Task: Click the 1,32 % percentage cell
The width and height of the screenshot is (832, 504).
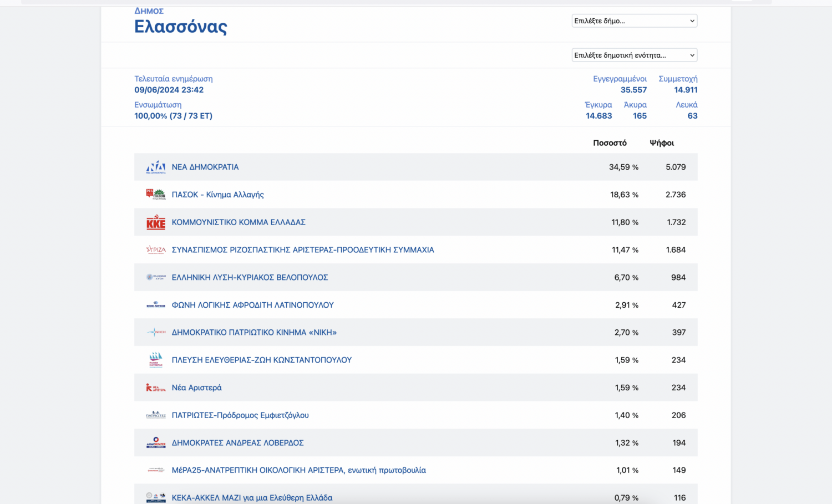Action: point(627,443)
